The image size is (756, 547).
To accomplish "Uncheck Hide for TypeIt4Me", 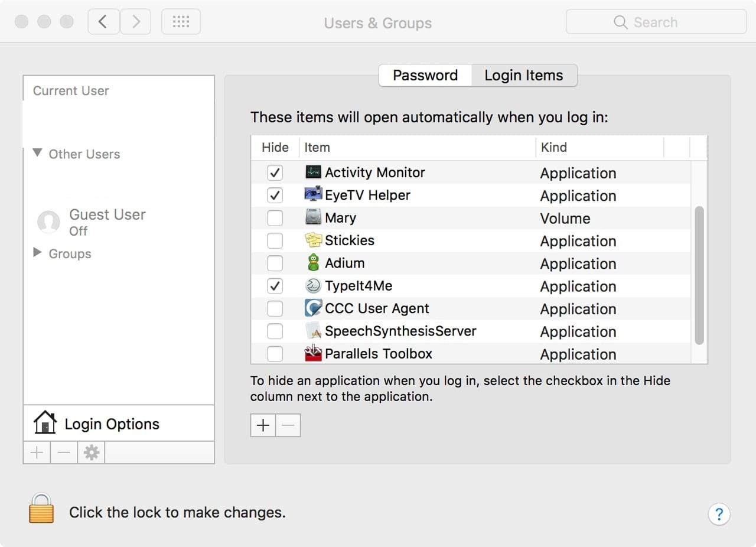I will (x=275, y=286).
